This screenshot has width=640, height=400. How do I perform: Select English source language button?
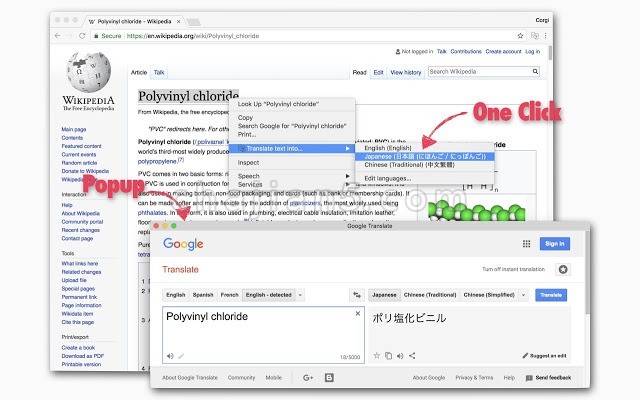click(x=176, y=295)
